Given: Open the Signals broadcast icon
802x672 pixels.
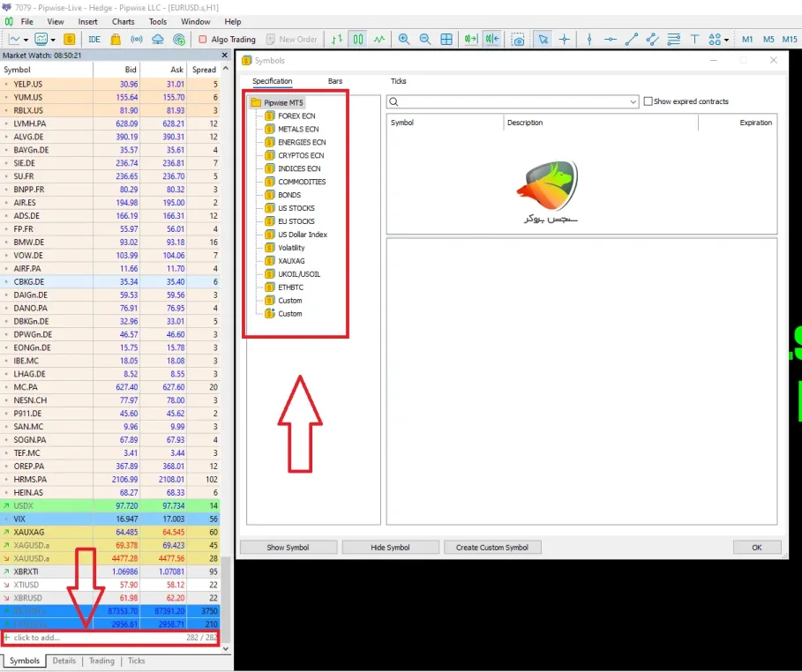Looking at the screenshot, I should [x=137, y=40].
